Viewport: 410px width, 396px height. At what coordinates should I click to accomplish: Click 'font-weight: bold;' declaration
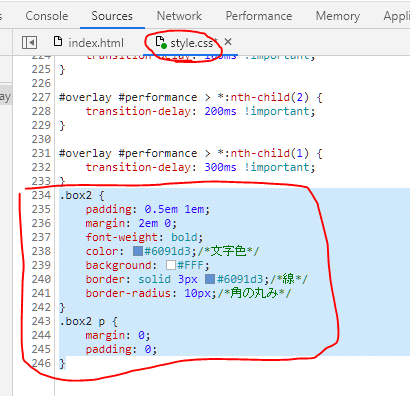click(x=144, y=237)
